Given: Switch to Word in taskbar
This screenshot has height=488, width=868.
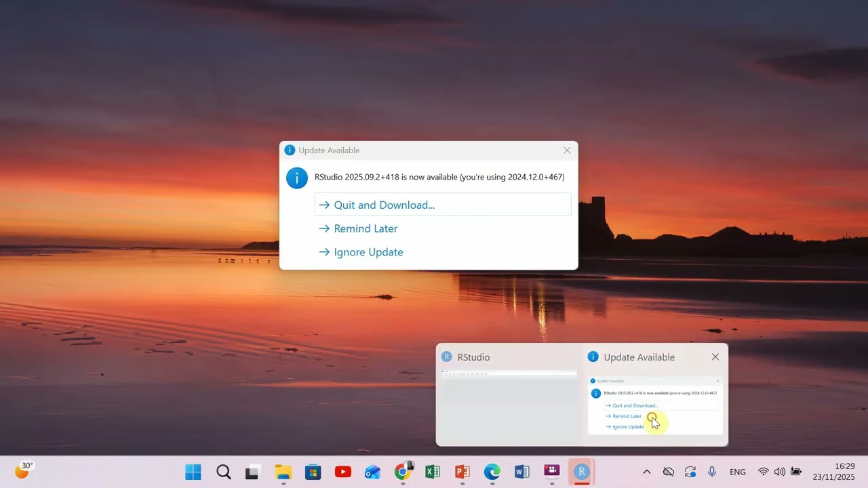Looking at the screenshot, I should click(521, 472).
